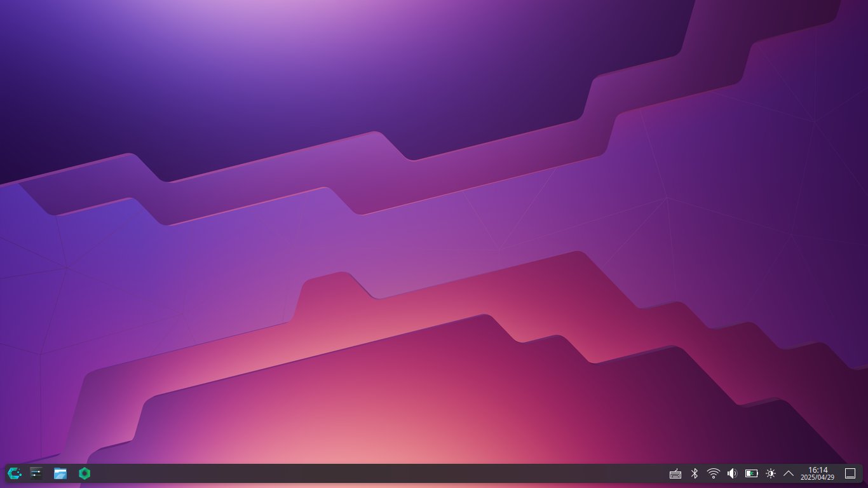Expand the hidden system tray icons arrow
The height and width of the screenshot is (488, 868).
(789, 473)
